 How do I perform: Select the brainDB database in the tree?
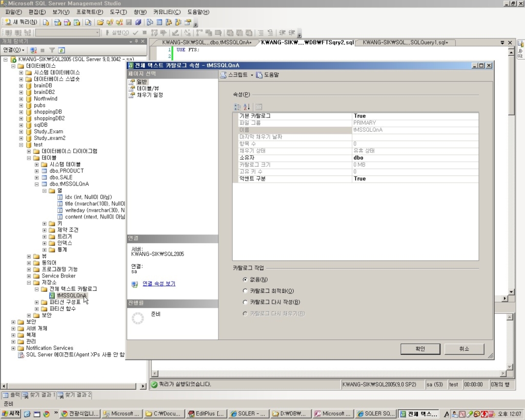coord(43,86)
